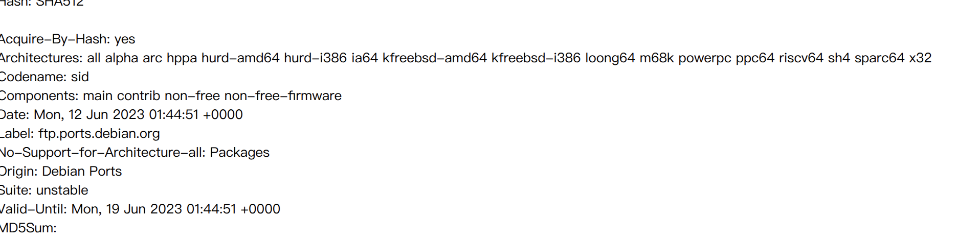Click the word 'Packages'

point(239,153)
